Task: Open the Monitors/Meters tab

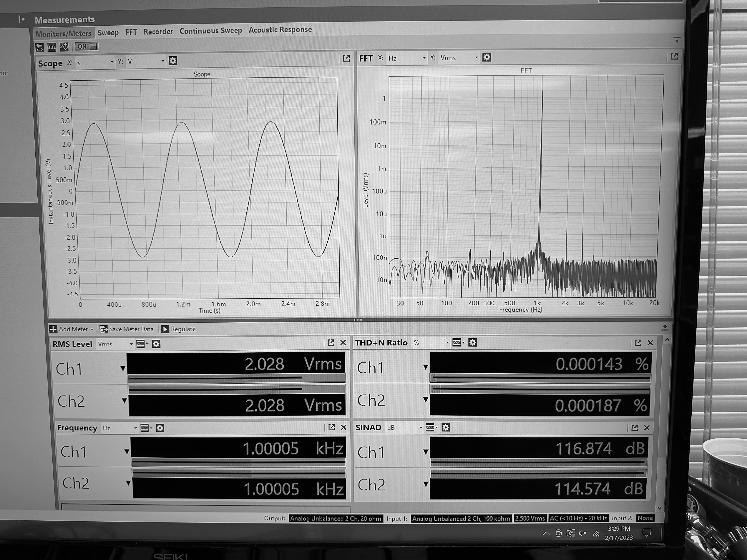Action: [64, 33]
